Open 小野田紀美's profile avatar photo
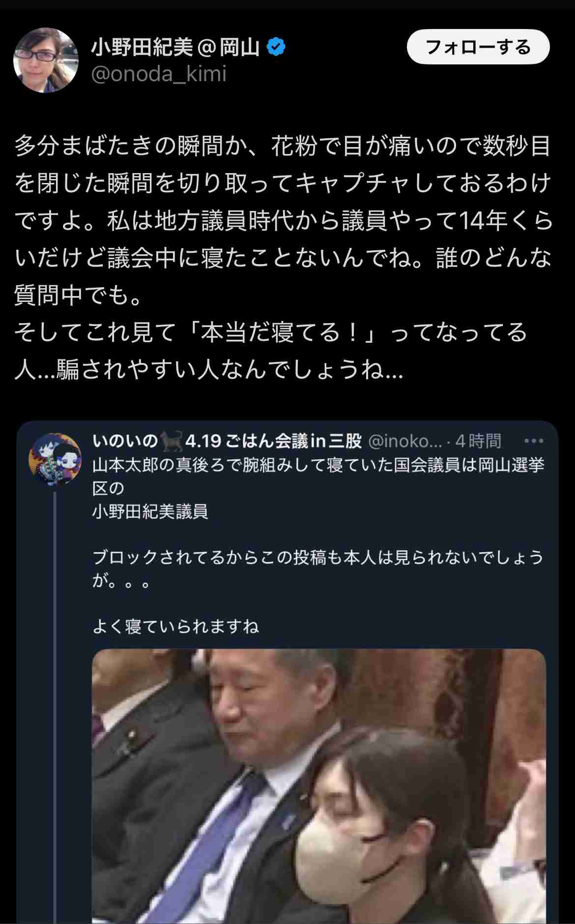575x924 pixels. coord(46,60)
